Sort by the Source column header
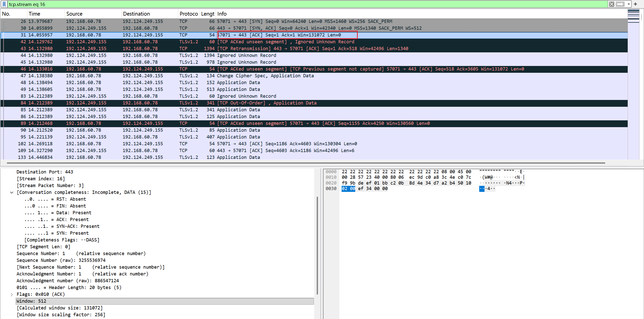Screen dimensions: 644x319 point(93,14)
